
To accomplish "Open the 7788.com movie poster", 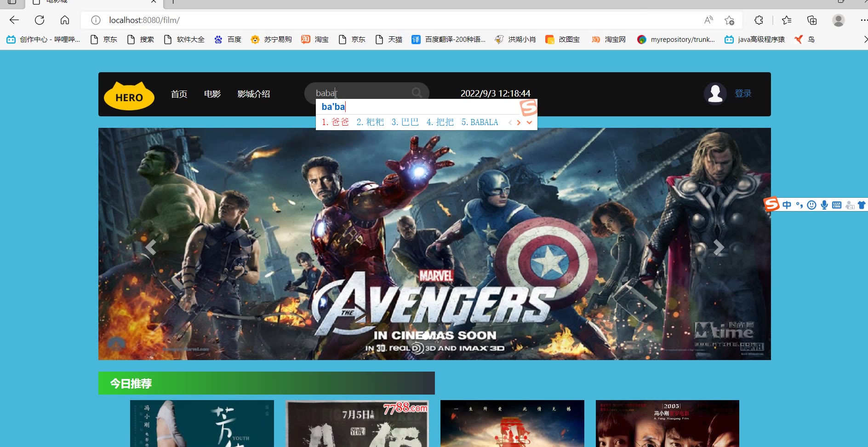I will click(357, 424).
